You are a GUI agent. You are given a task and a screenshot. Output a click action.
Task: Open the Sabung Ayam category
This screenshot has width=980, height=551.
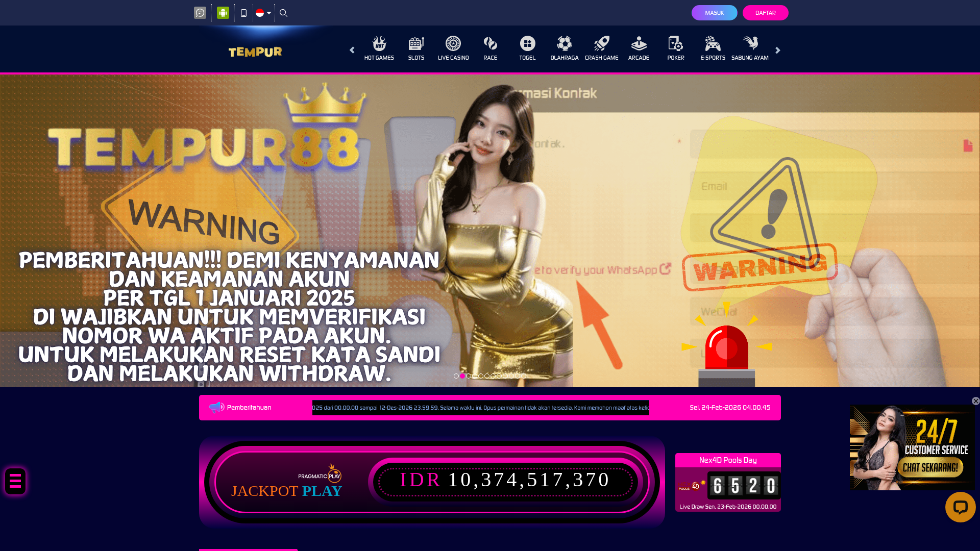pyautogui.click(x=750, y=48)
